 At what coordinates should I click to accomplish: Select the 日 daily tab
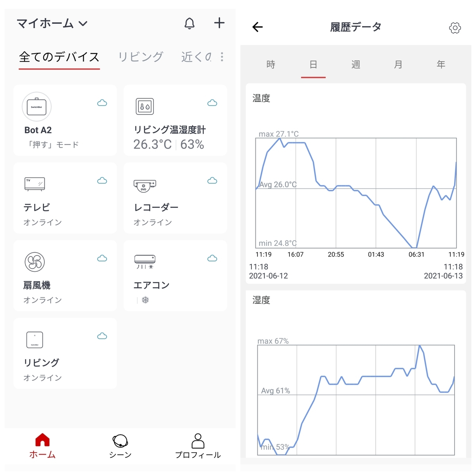pos(313,65)
